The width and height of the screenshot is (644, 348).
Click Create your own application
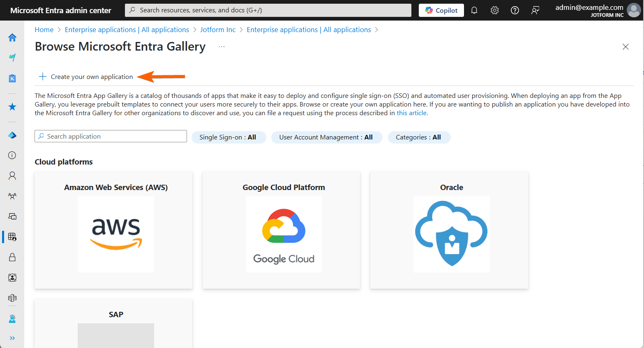pyautogui.click(x=86, y=77)
